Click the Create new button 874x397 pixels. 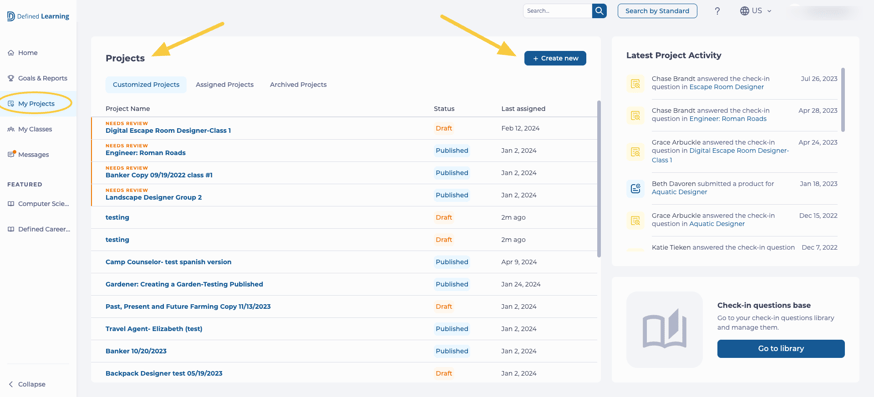(x=555, y=58)
